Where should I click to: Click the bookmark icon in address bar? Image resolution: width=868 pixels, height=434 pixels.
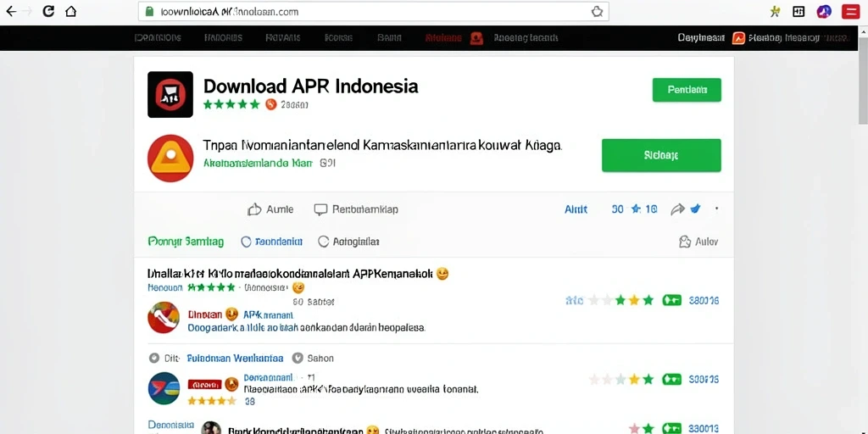(x=597, y=11)
